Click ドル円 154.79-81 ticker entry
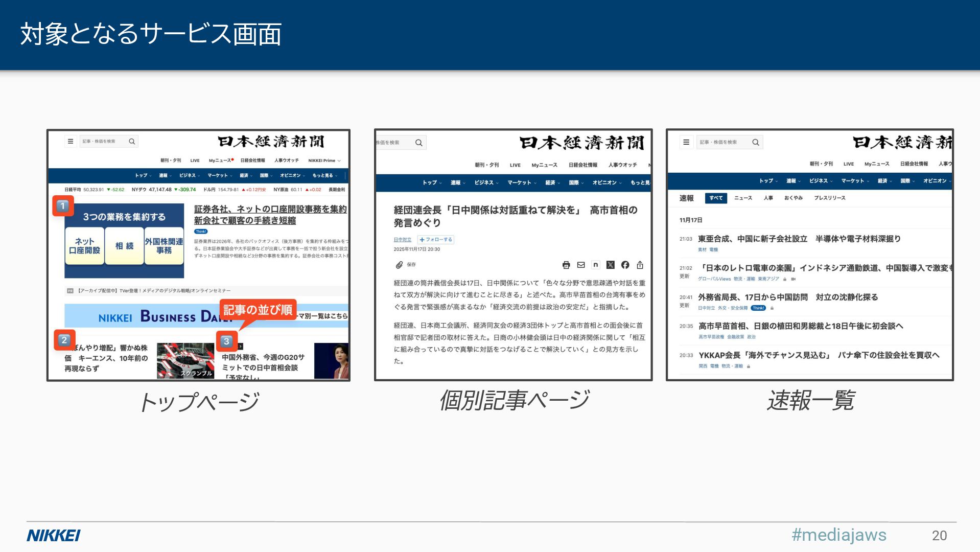The height and width of the screenshot is (552, 980). 235,190
